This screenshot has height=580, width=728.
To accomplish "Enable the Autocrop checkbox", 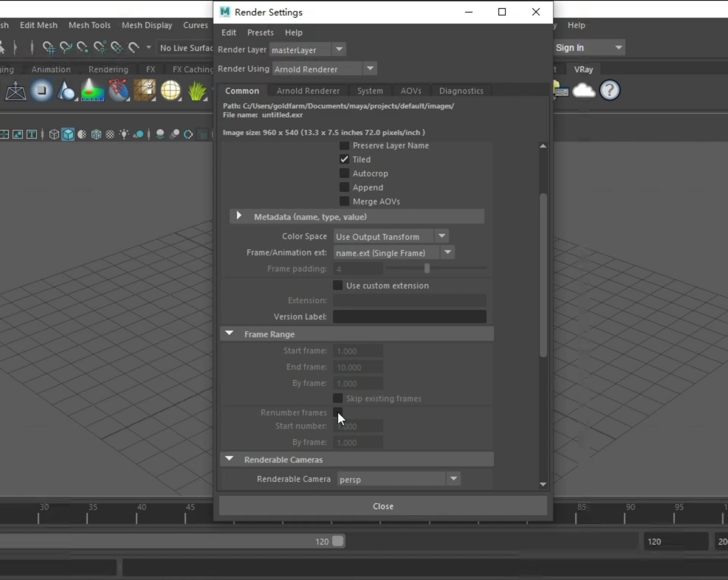I will point(344,173).
